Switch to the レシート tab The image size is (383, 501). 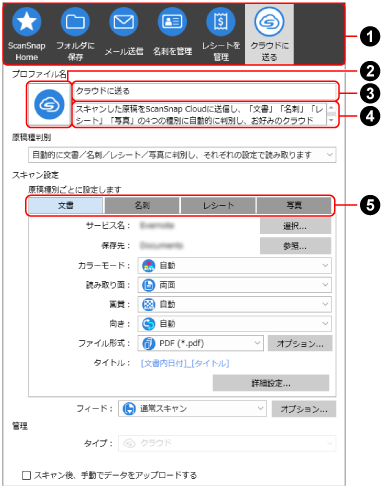218,205
